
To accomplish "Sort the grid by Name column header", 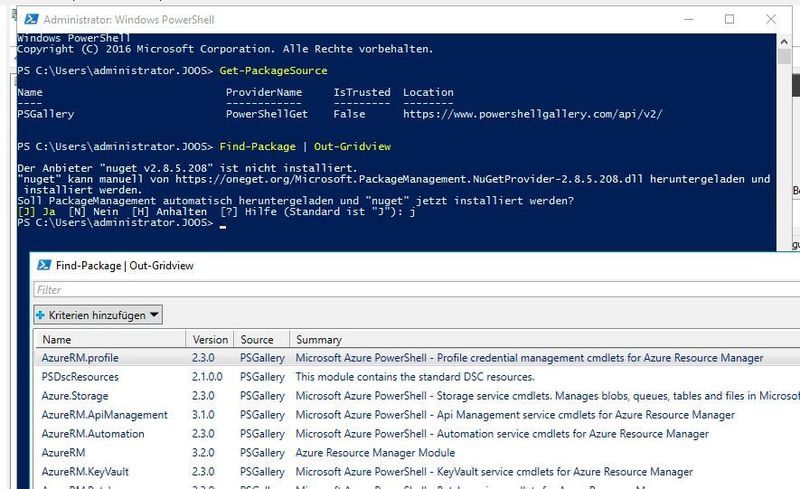I will (110, 339).
